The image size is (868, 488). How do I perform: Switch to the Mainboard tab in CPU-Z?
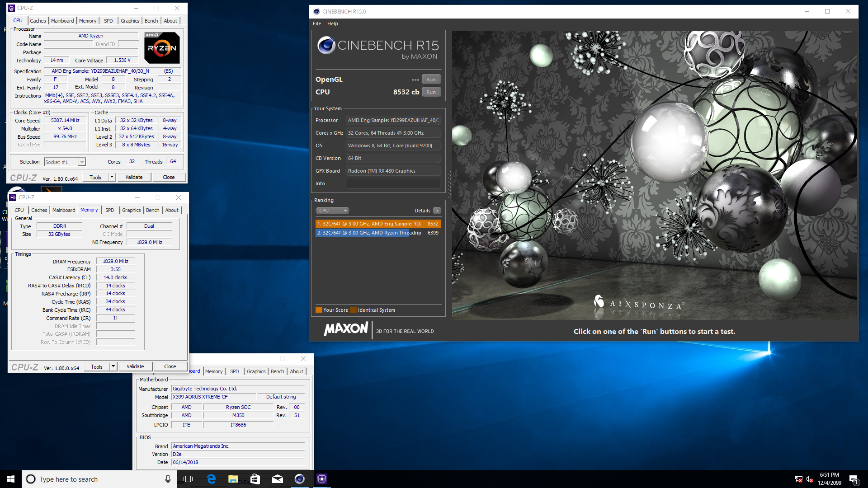[x=62, y=21]
